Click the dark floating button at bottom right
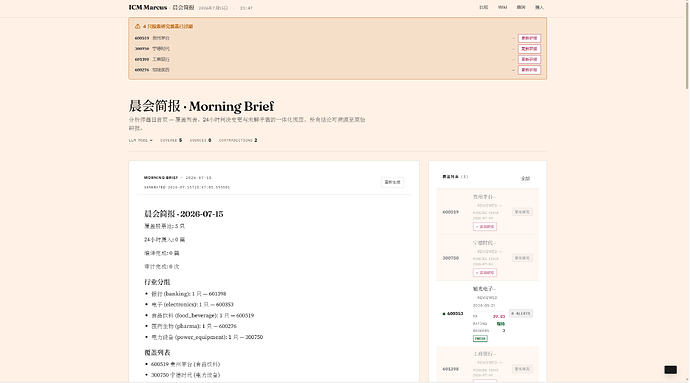This screenshot has height=383, width=690. coord(670,370)
